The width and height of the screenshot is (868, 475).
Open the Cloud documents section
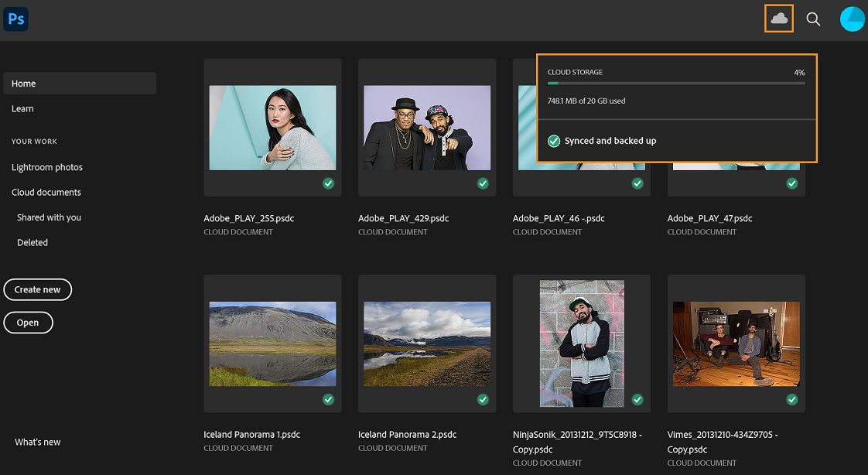tap(47, 192)
